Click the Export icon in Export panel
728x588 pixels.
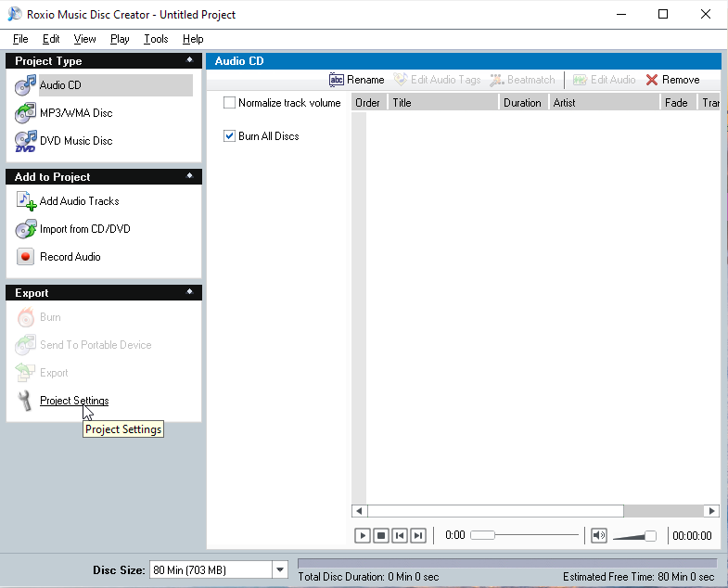(x=26, y=373)
